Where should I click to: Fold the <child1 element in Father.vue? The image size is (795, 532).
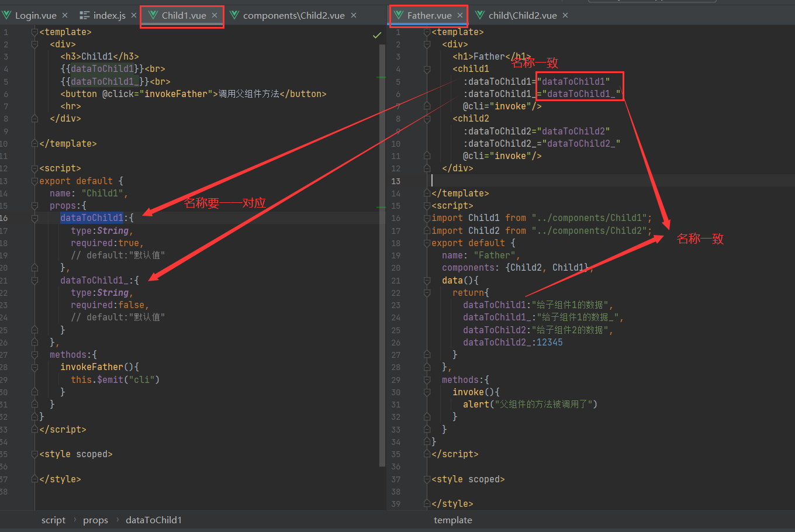click(x=427, y=69)
